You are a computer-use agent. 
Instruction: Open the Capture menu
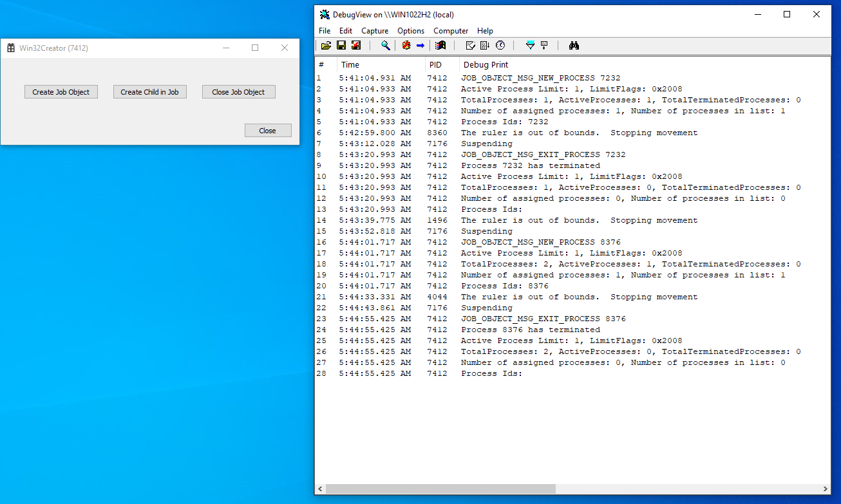point(375,30)
